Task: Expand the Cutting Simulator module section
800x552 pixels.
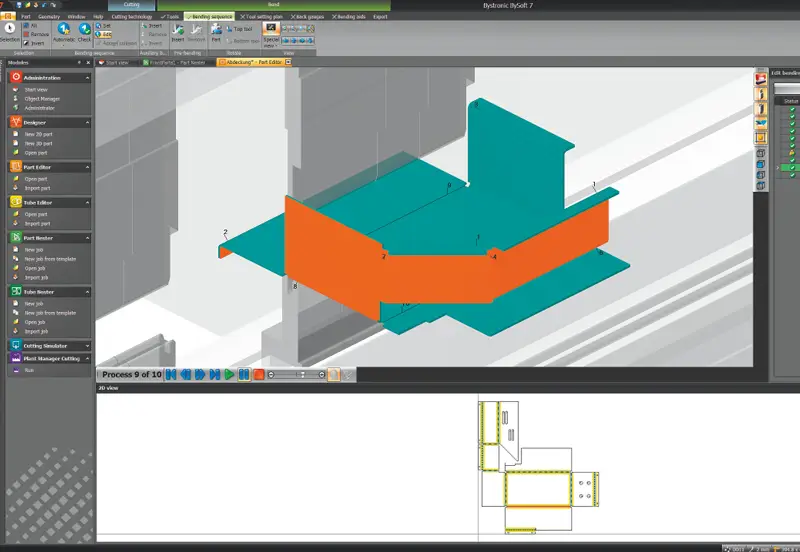Action: tap(87, 345)
